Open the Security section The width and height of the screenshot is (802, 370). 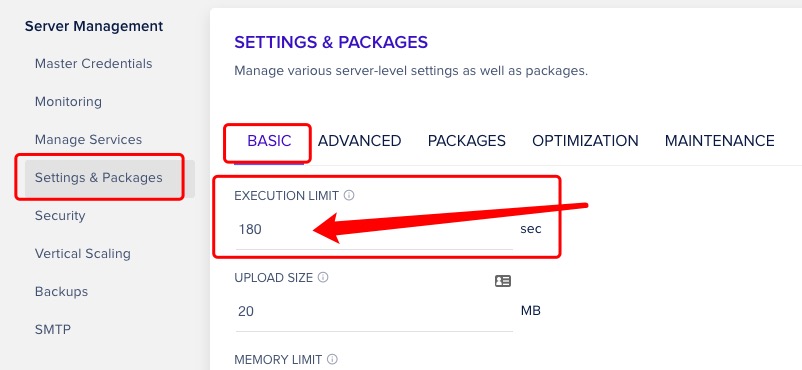pos(60,215)
